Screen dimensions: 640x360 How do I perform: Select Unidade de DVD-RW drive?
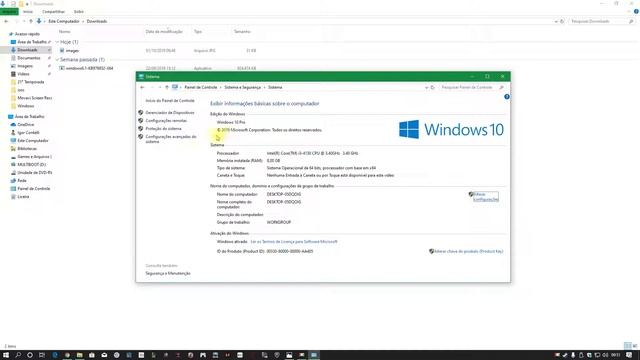[x=35, y=173]
